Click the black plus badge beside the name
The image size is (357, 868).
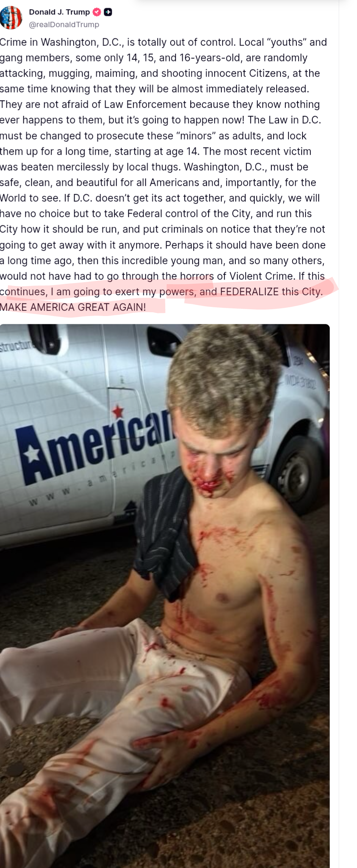pyautogui.click(x=108, y=12)
